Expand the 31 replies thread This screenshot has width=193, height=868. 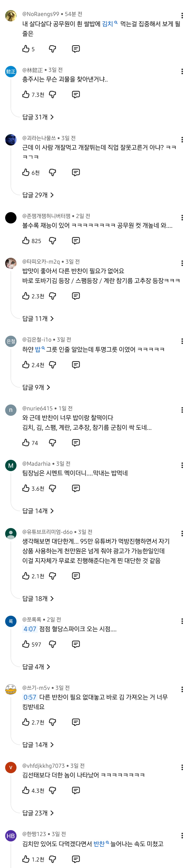point(38,117)
